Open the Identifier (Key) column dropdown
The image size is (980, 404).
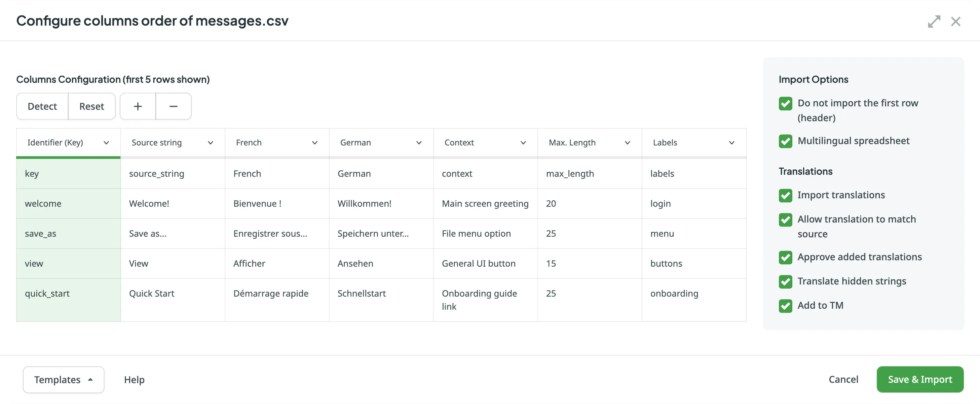click(x=106, y=143)
